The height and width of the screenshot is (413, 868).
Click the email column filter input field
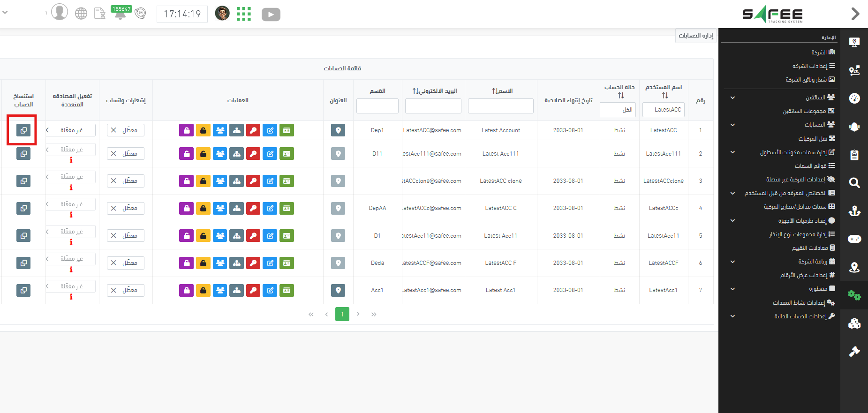click(x=433, y=106)
